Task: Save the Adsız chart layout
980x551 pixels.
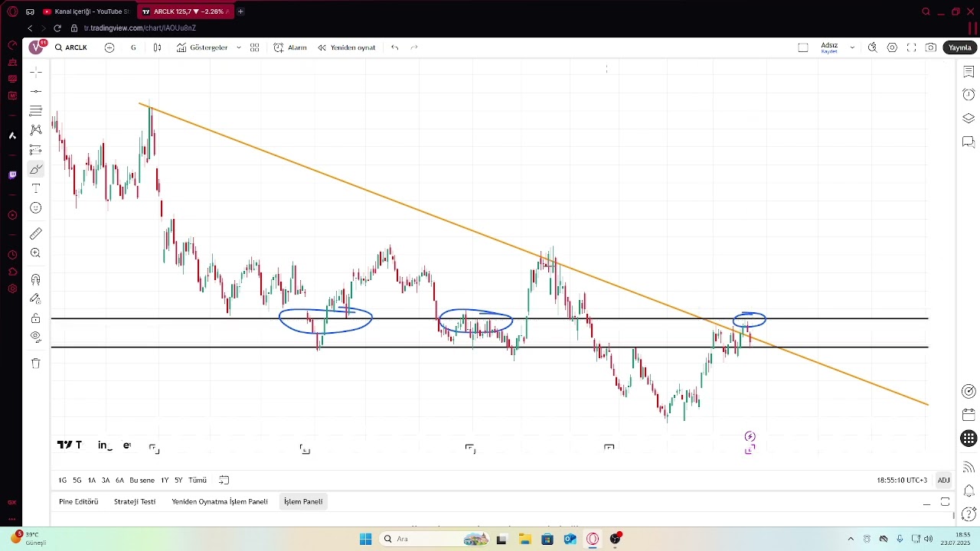Action: [829, 47]
